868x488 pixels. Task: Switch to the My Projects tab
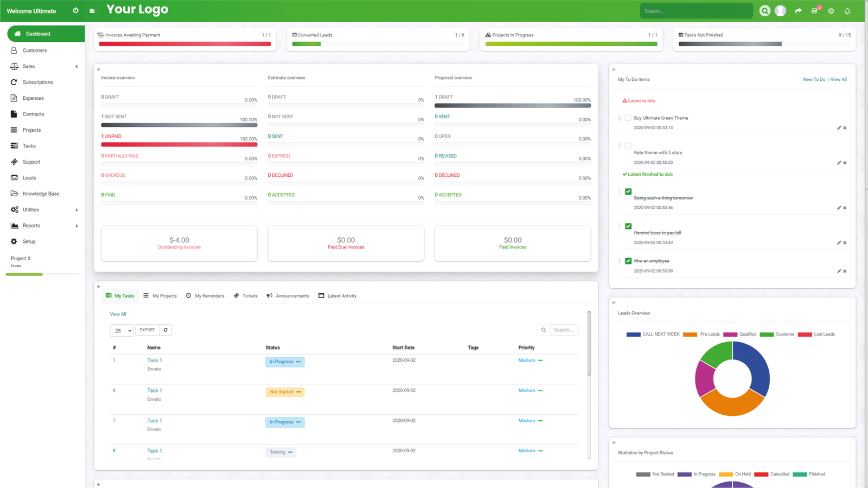pyautogui.click(x=160, y=296)
